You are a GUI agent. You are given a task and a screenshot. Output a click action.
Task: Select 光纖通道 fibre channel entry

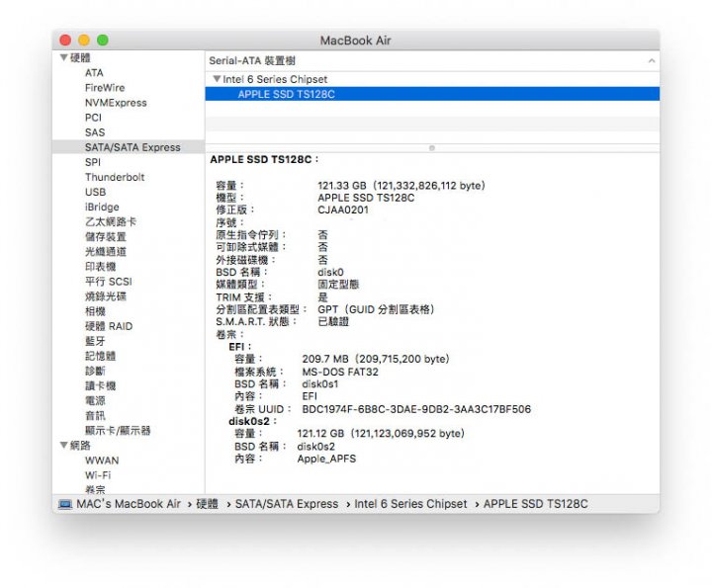coord(106,251)
